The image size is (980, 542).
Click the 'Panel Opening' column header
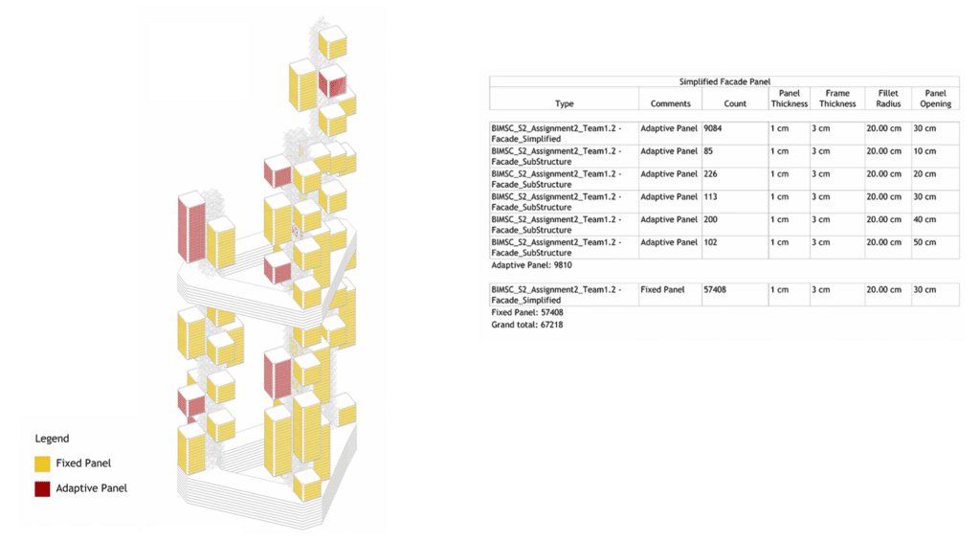[x=935, y=99]
